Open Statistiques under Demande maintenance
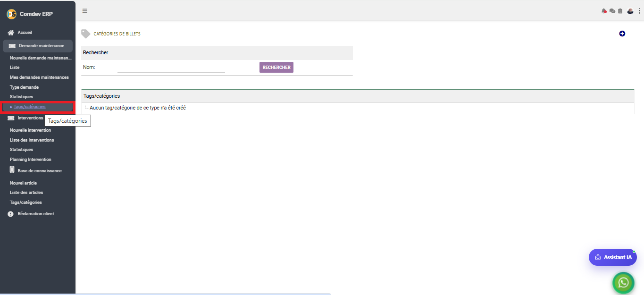644x295 pixels. [21, 97]
